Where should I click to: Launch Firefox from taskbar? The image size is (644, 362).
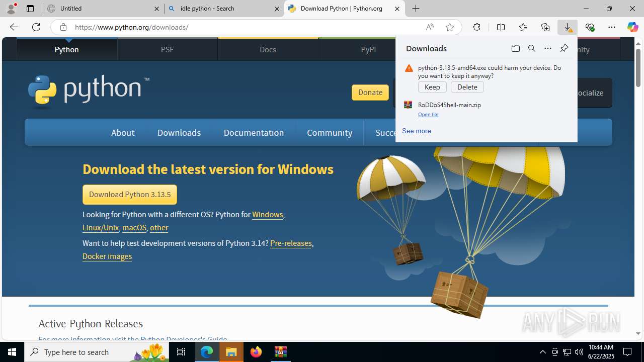(x=256, y=352)
